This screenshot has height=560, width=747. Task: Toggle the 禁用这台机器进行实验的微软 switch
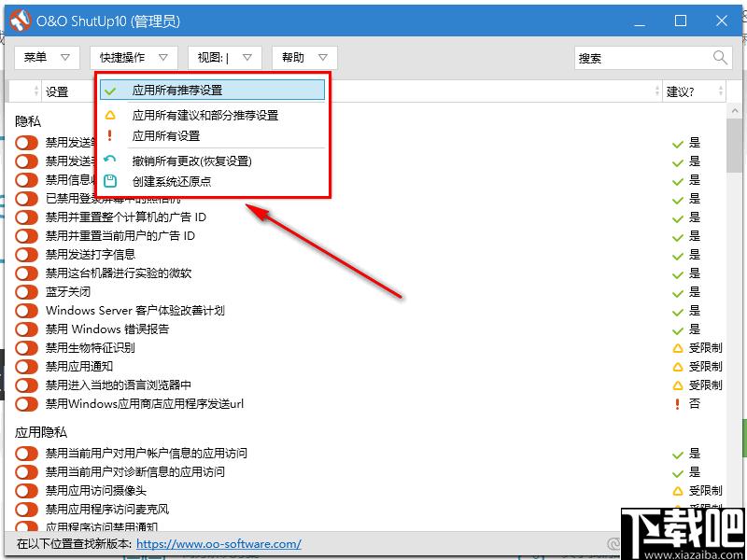[x=26, y=273]
